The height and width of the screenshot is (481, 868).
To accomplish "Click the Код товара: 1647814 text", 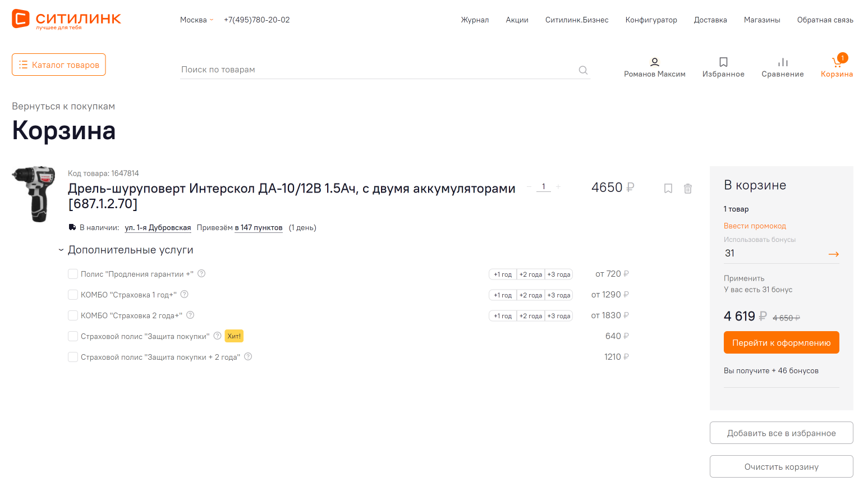I will coord(103,173).
